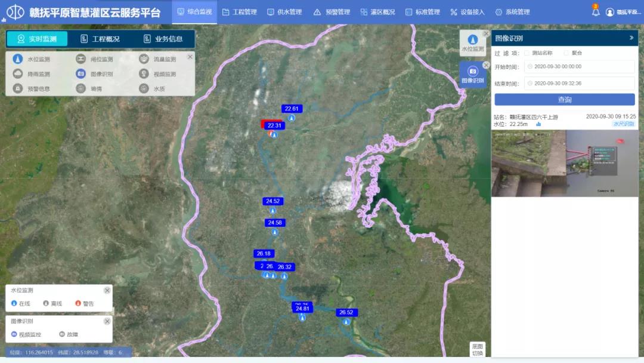Viewport: 644px width, 363px height.
Task: Check the 测站名称 filter checkbox
Action: click(x=527, y=53)
